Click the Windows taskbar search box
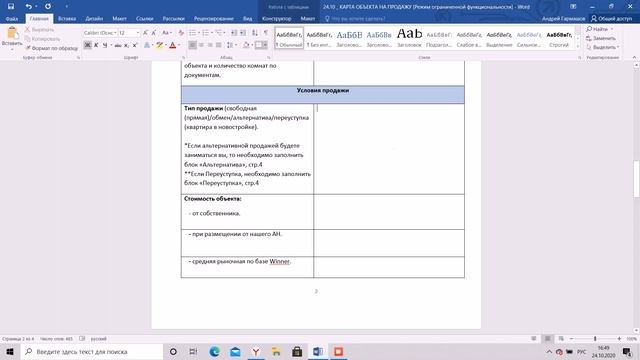 click(91, 351)
